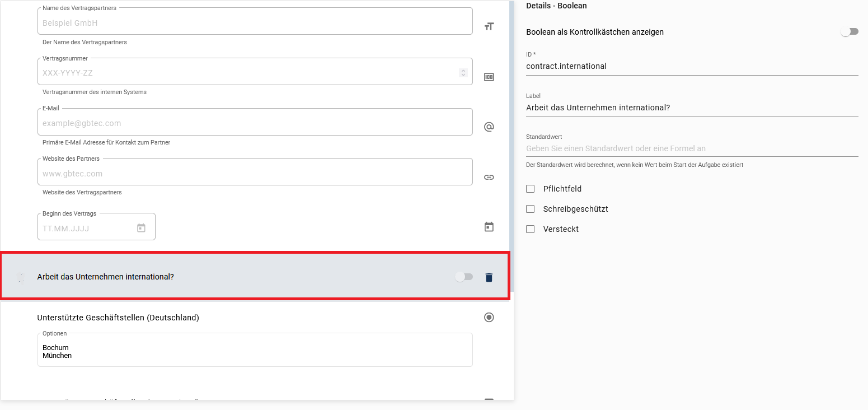
Task: Click the text-type icon beside Name des Vertragspartners
Action: 489,26
